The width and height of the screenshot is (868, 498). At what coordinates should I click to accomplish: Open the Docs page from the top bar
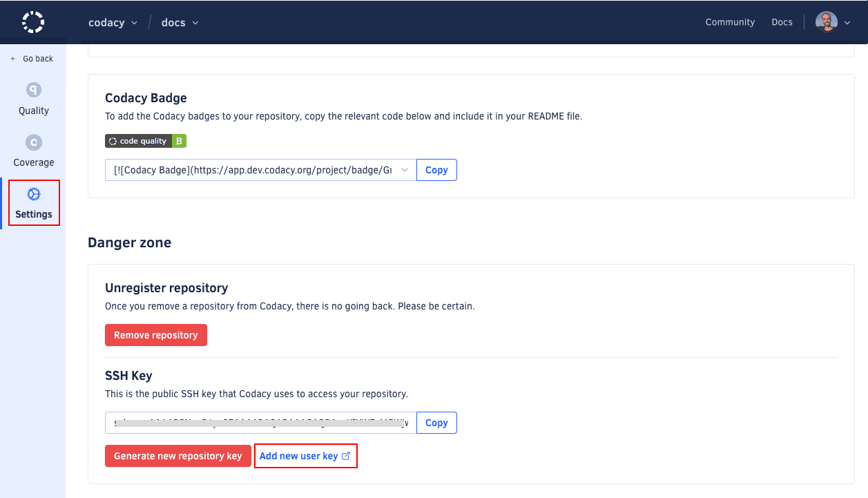point(782,21)
